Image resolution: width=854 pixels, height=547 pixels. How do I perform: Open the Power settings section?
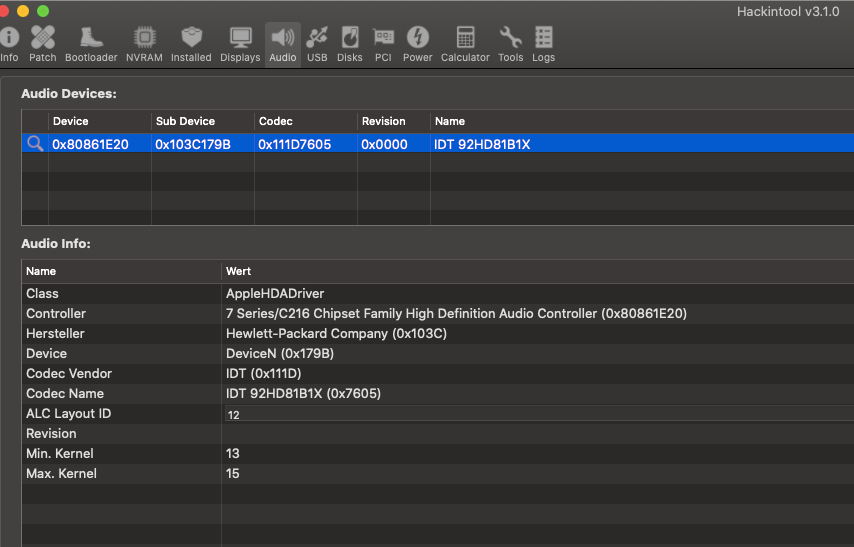tap(418, 38)
